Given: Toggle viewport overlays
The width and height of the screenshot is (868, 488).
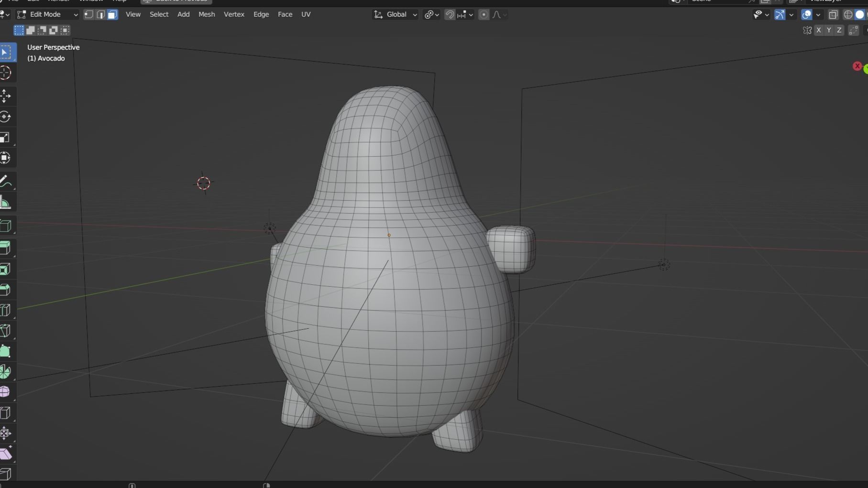Looking at the screenshot, I should click(807, 14).
